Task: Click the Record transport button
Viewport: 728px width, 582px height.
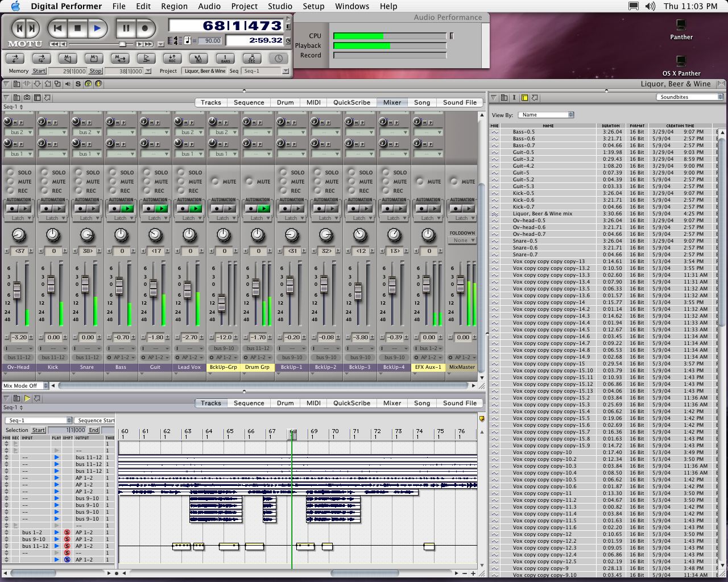Action: (145, 28)
